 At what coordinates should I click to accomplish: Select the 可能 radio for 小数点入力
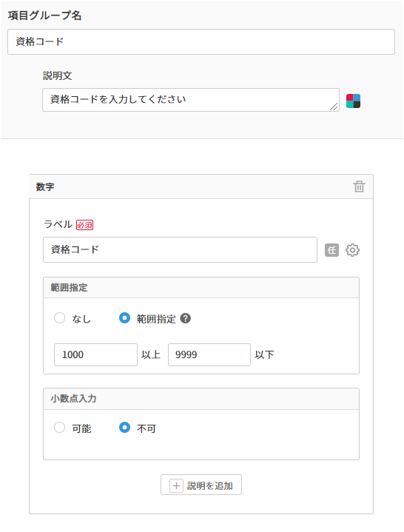pos(59,428)
